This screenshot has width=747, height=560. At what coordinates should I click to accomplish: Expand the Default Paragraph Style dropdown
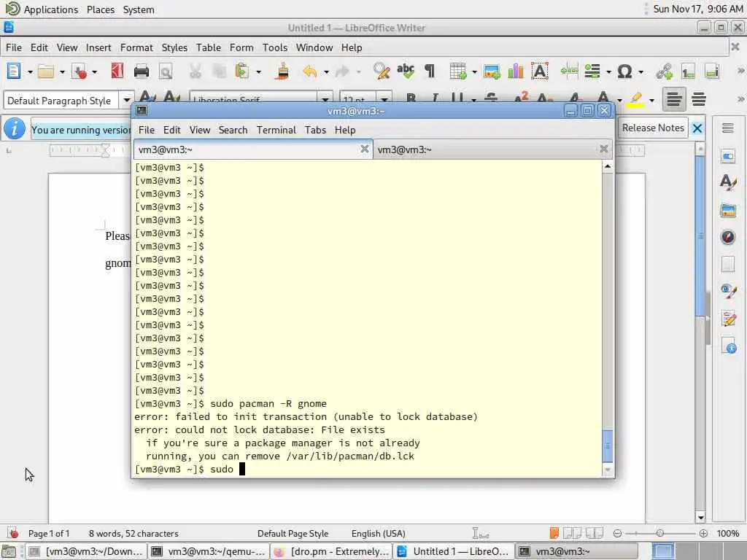[x=127, y=101]
